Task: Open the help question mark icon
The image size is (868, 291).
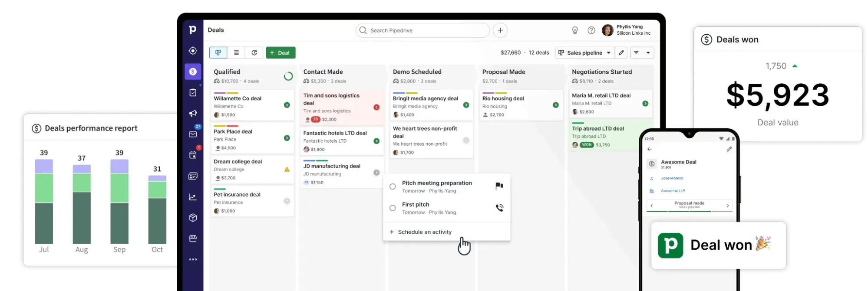Action: (591, 30)
